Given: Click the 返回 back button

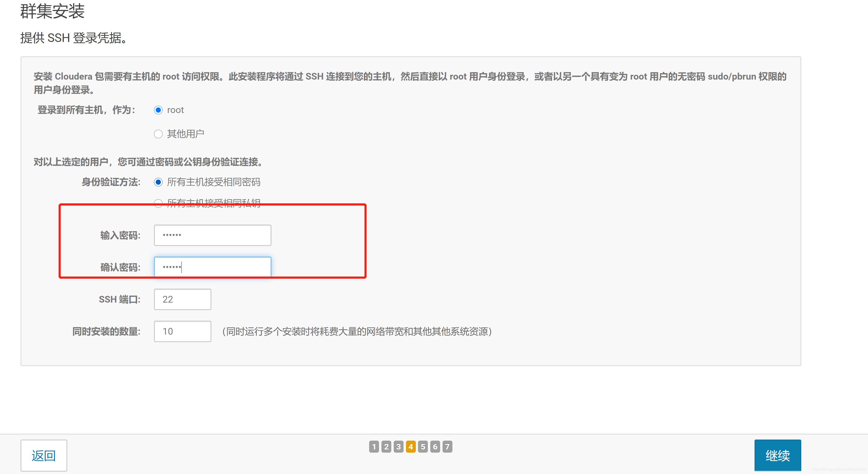Looking at the screenshot, I should (44, 456).
